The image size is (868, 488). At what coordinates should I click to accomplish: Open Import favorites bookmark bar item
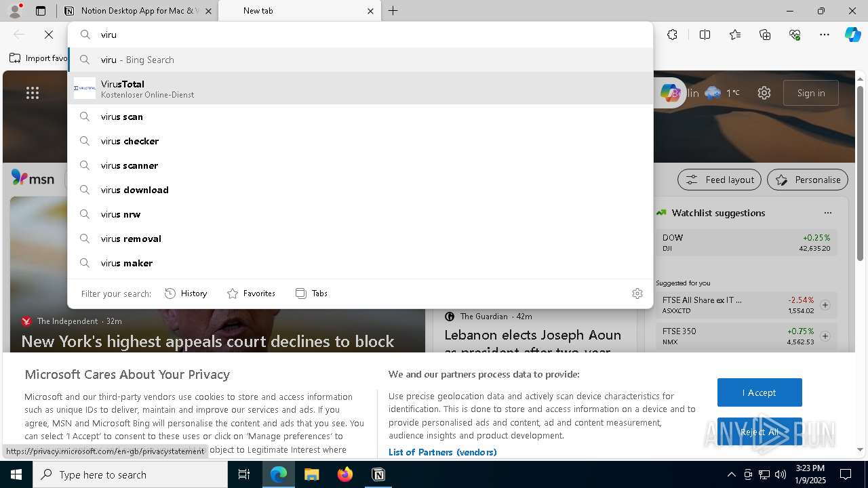click(38, 58)
